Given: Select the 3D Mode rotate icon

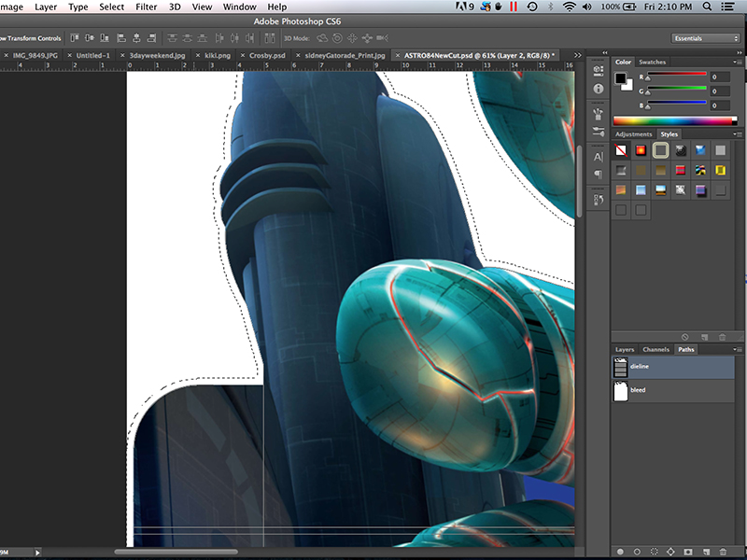Looking at the screenshot, I should point(322,38).
